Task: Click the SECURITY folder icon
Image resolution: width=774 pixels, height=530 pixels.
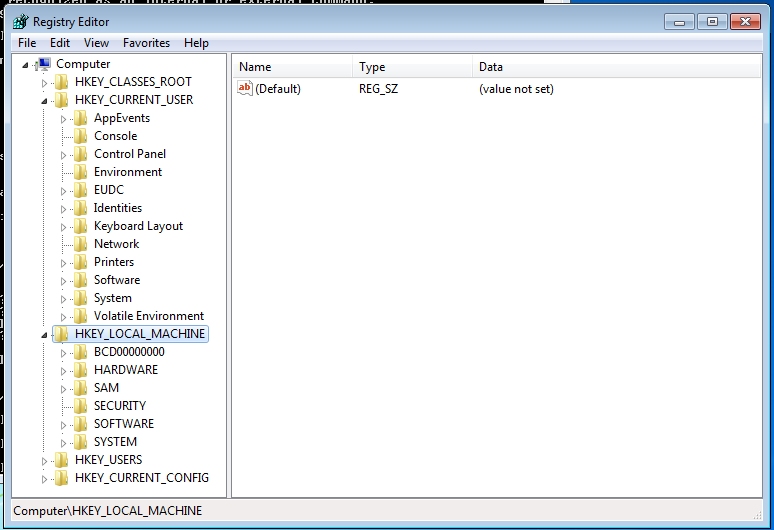Action: (x=80, y=406)
